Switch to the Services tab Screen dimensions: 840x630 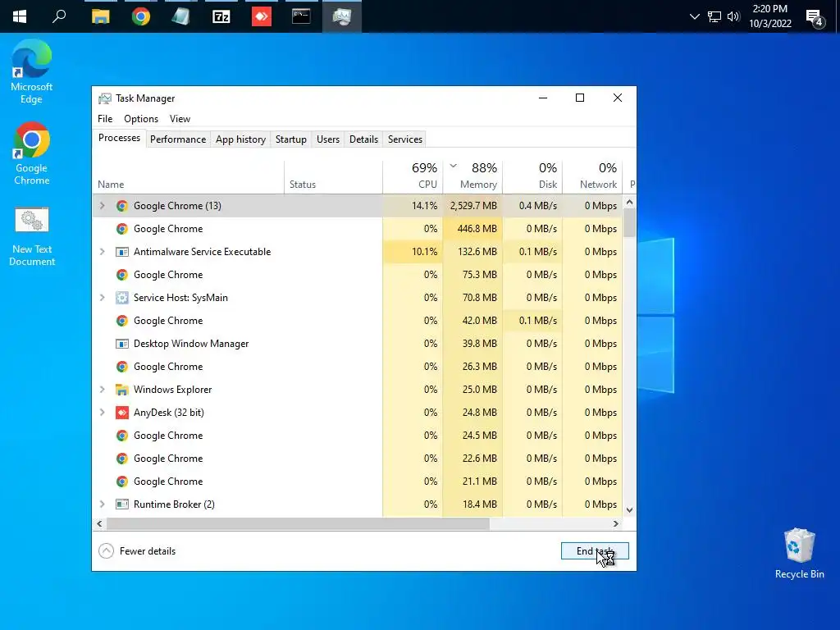click(x=405, y=139)
